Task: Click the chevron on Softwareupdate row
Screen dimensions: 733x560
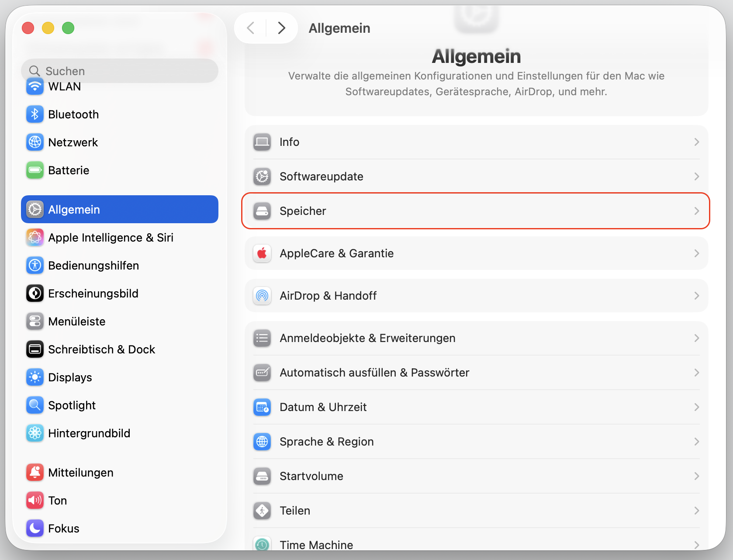Action: click(697, 176)
